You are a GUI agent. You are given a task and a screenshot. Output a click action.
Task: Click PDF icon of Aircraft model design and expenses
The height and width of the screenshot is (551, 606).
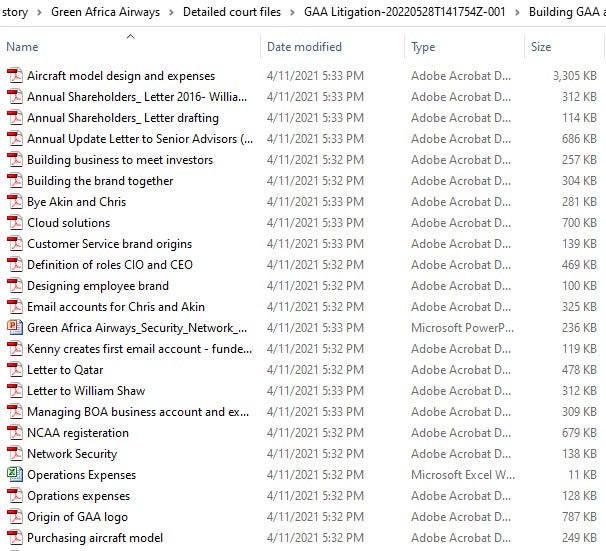(15, 76)
